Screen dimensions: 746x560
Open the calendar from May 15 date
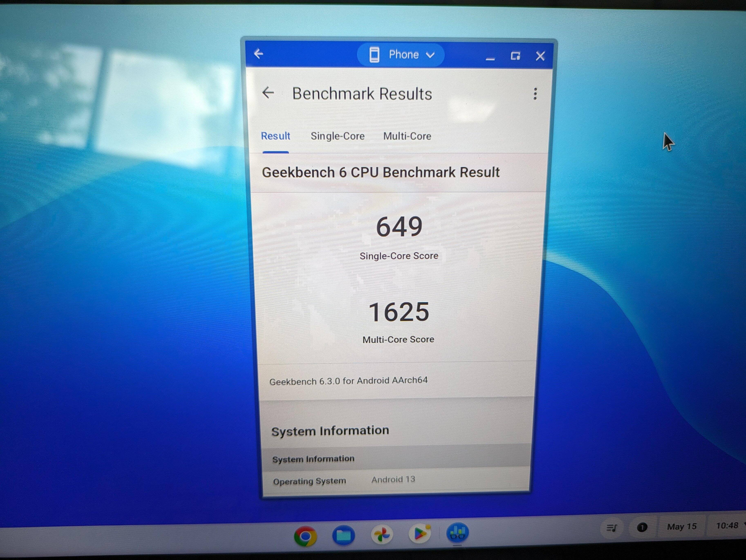682,527
